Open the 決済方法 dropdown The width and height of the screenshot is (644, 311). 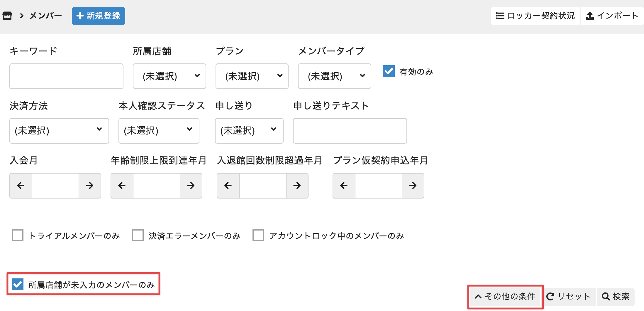[59, 131]
